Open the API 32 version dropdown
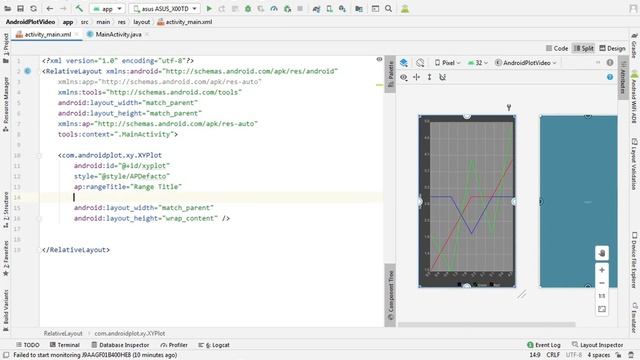640x360 pixels. [x=478, y=62]
